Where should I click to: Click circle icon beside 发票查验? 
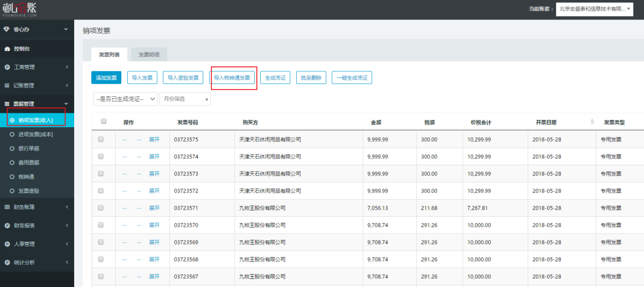[12, 191]
